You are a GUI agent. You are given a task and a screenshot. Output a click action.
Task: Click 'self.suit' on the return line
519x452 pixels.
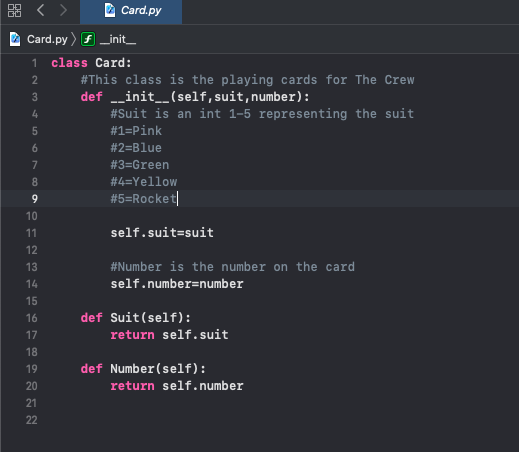[x=195, y=335]
